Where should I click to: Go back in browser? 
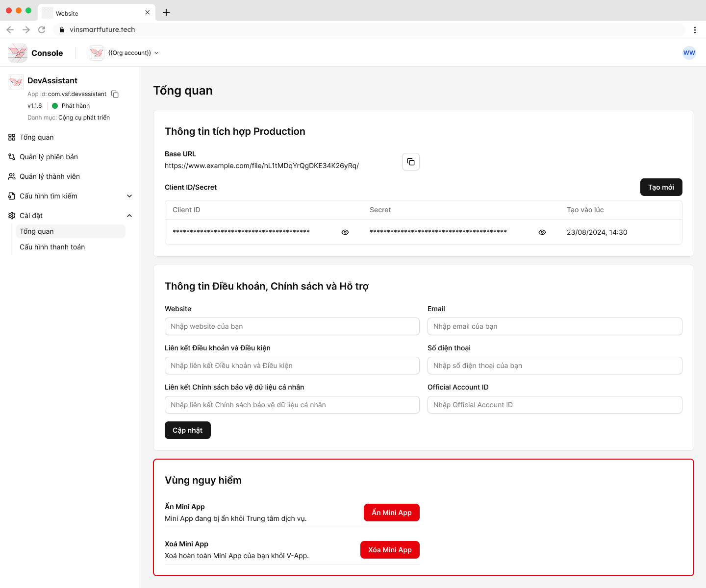(x=10, y=29)
